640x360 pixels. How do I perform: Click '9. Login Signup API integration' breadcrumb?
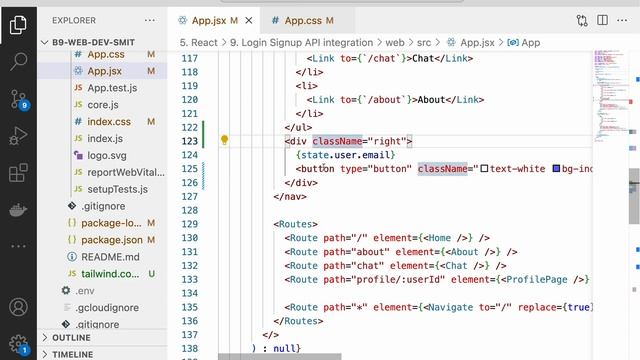(x=301, y=42)
